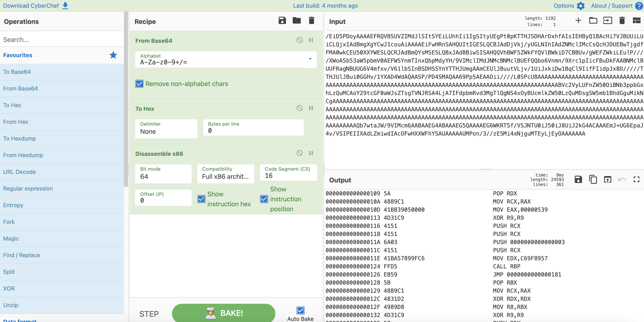Open the Base64 Alphabet dropdown arrow
The width and height of the screenshot is (644, 322).
click(310, 59)
